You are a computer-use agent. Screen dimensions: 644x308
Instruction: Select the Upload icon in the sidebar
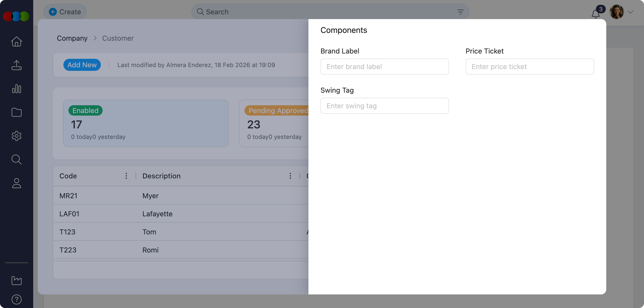tap(16, 65)
